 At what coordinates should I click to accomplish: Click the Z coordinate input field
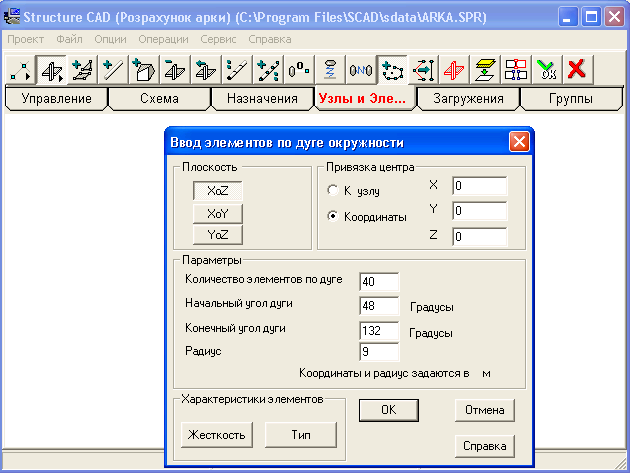click(x=480, y=237)
